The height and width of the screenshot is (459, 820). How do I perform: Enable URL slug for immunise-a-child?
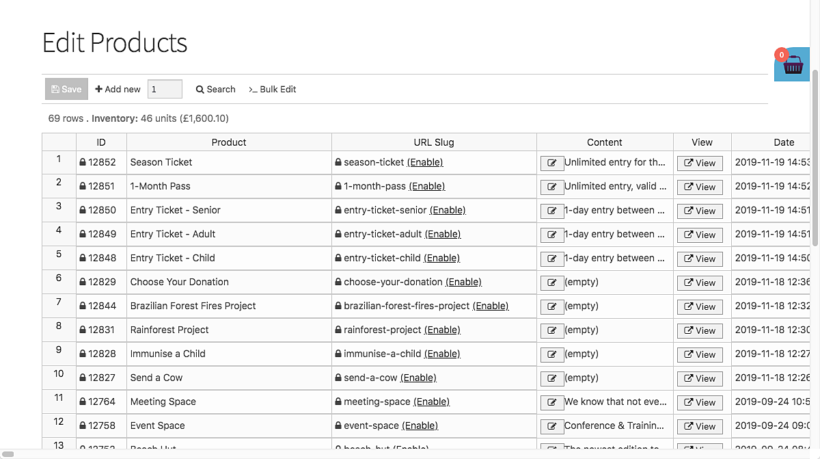[442, 354]
